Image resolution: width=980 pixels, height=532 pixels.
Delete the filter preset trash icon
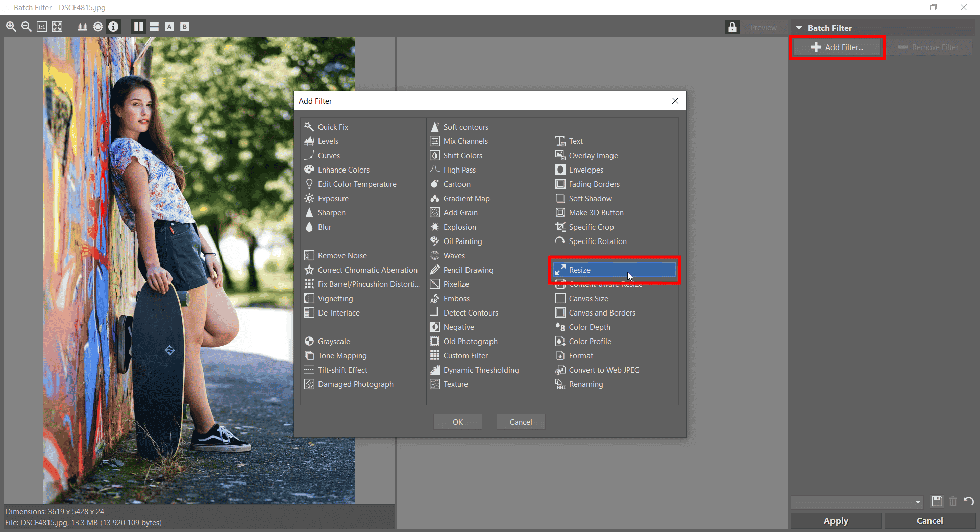952,501
